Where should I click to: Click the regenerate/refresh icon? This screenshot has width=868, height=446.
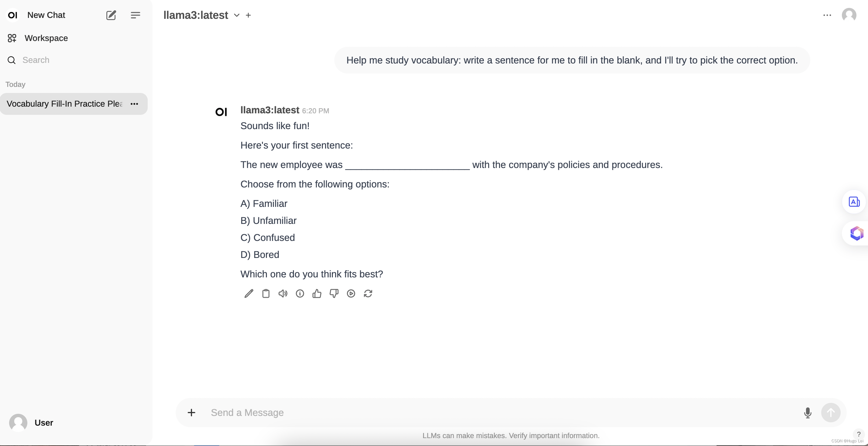click(x=369, y=293)
